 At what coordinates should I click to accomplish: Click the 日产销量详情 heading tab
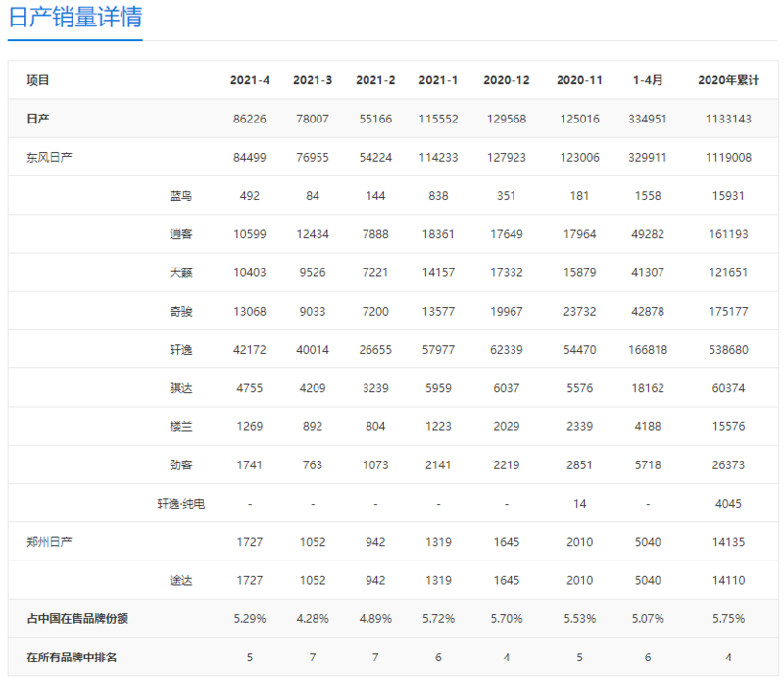[x=75, y=17]
